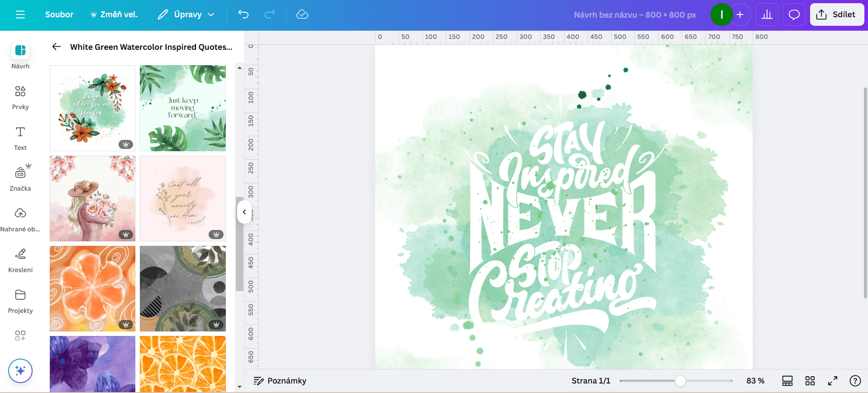The width and height of the screenshot is (868, 393).
Task: Click the Poznámky notes button
Action: click(x=280, y=381)
